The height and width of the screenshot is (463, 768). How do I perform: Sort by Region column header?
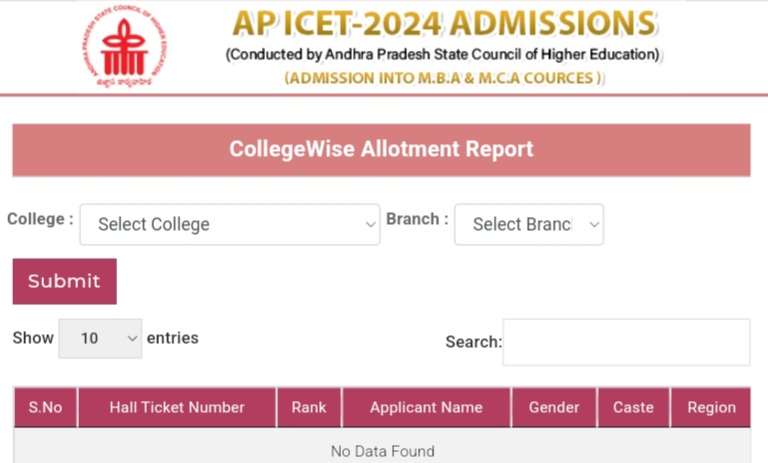point(711,407)
